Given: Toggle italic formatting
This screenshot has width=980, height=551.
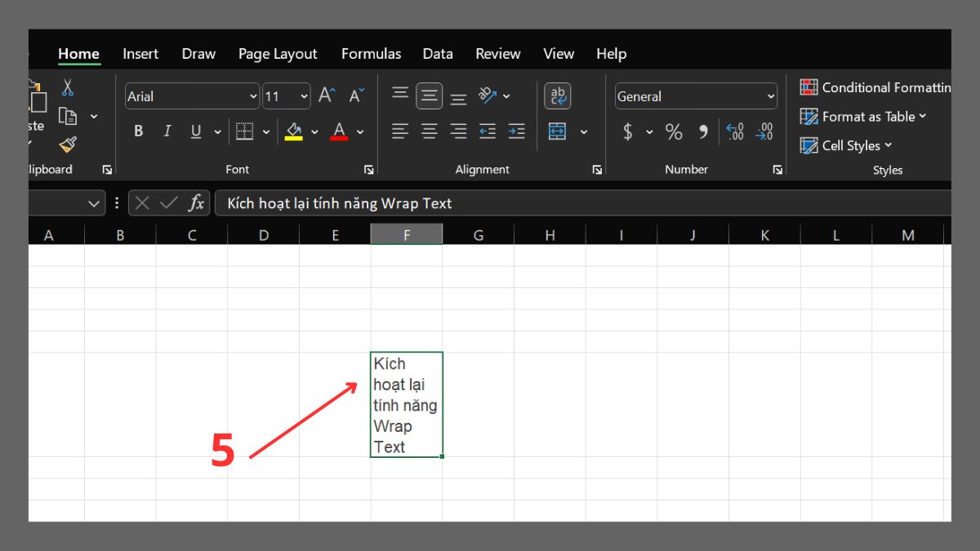Looking at the screenshot, I should pyautogui.click(x=167, y=131).
